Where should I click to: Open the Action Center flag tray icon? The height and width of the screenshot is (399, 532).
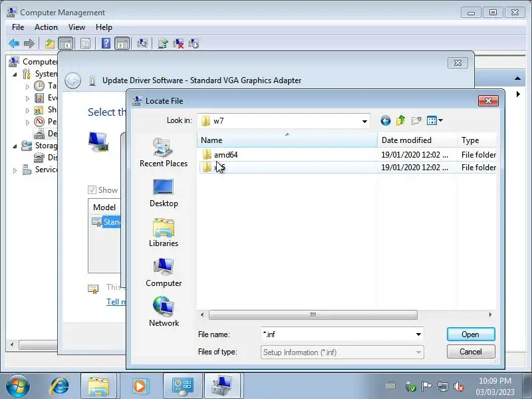[426, 386]
